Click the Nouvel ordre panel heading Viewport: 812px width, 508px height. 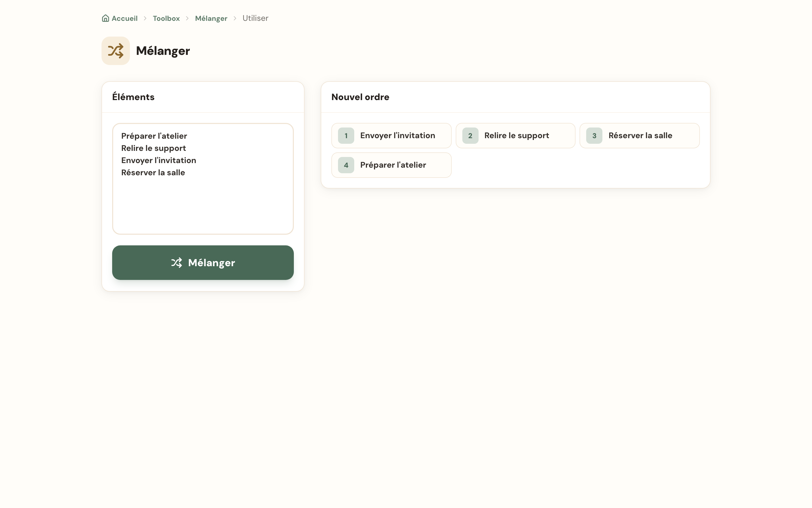360,97
